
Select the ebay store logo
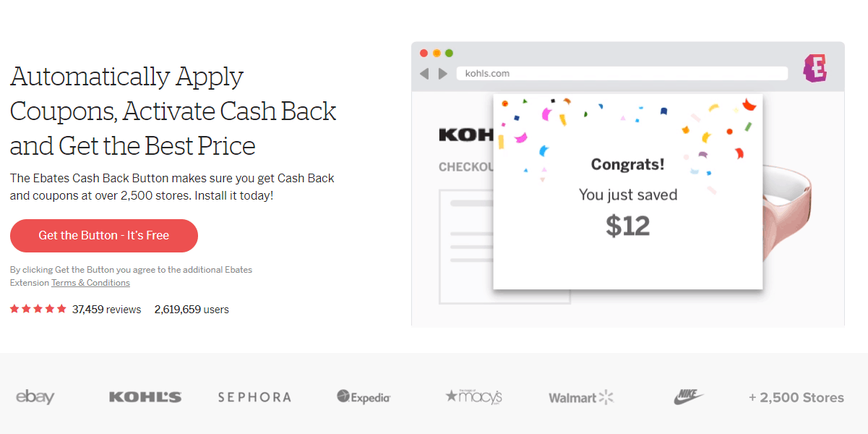point(35,396)
